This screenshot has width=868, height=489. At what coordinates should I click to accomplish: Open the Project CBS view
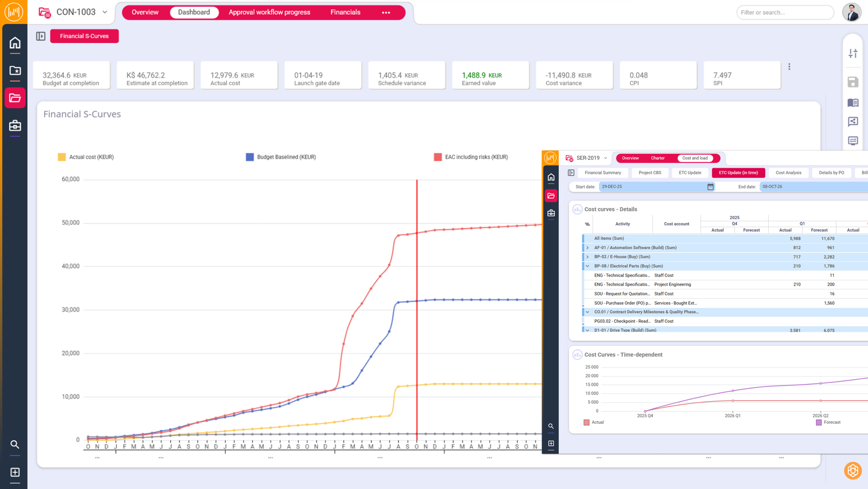click(650, 173)
